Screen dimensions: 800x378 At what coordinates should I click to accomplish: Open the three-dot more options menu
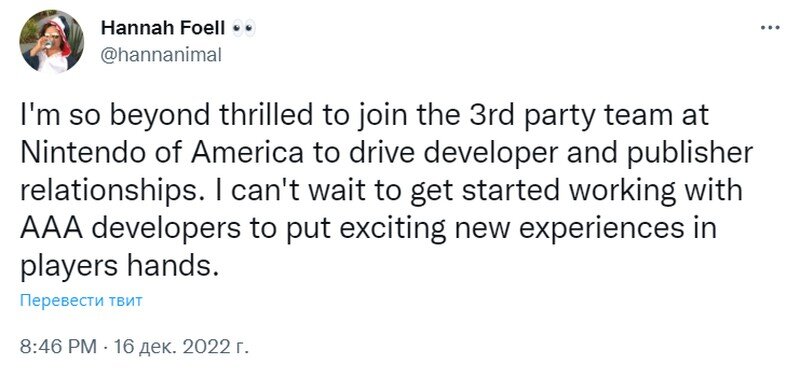tap(770, 28)
